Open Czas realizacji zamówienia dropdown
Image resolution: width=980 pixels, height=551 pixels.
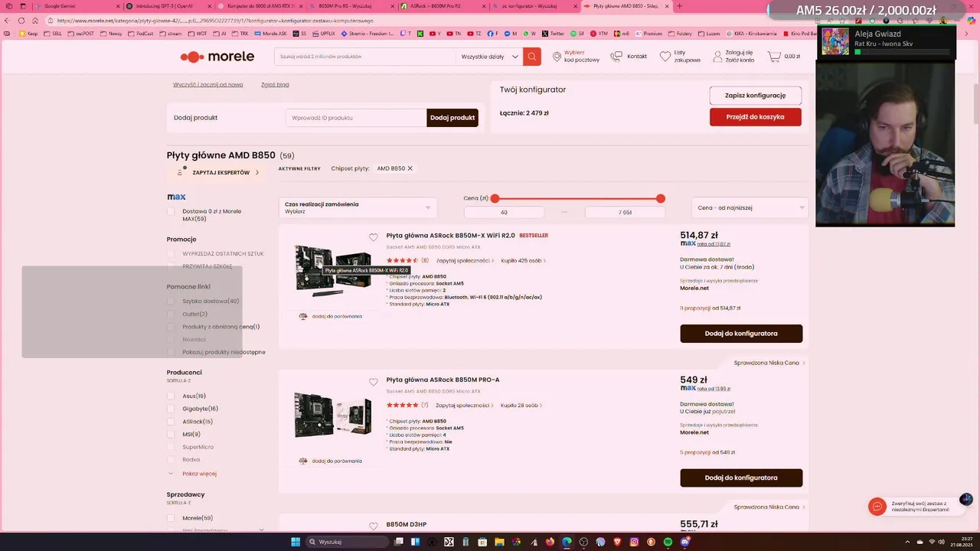[x=358, y=207]
